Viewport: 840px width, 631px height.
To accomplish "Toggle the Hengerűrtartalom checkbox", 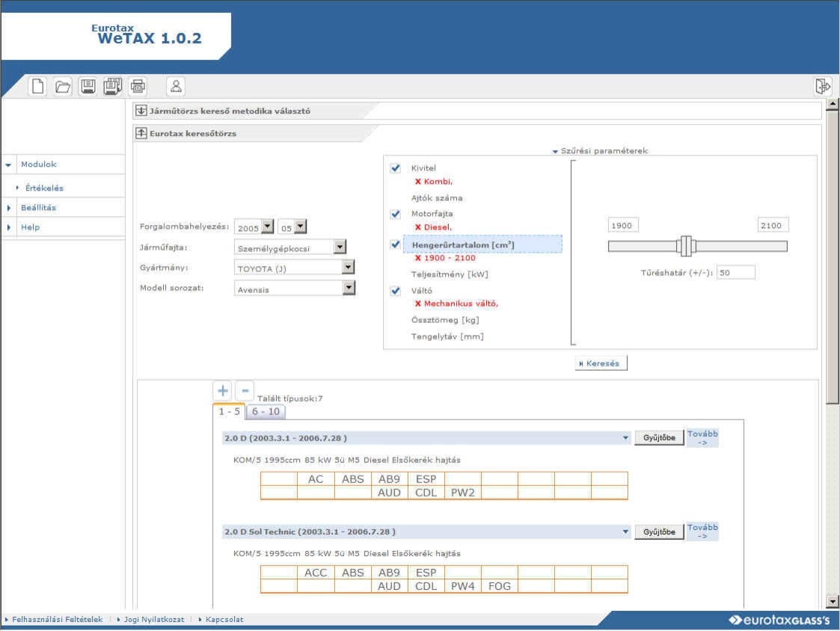I will (396, 244).
